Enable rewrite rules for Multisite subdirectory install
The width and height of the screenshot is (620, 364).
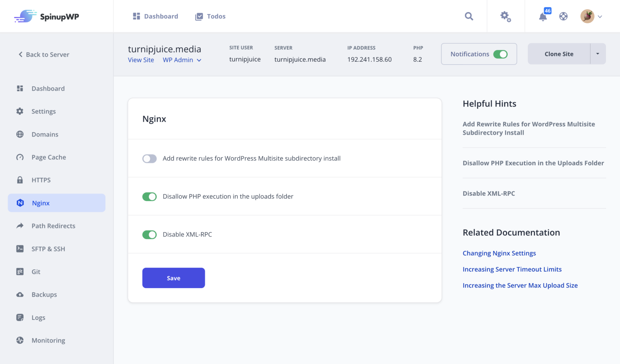pyautogui.click(x=149, y=158)
